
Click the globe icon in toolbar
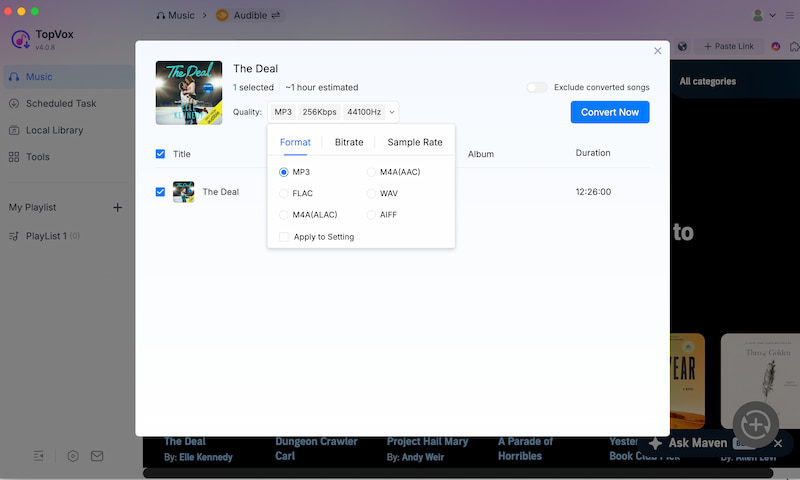[x=682, y=46]
